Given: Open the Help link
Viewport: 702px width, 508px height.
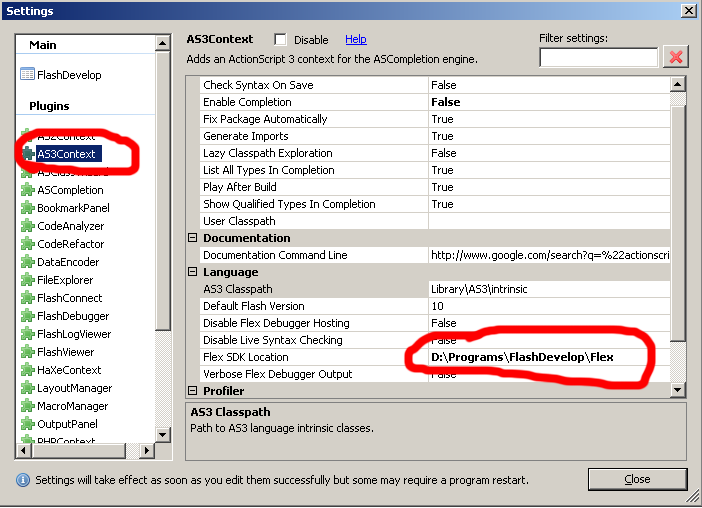Looking at the screenshot, I should (356, 39).
